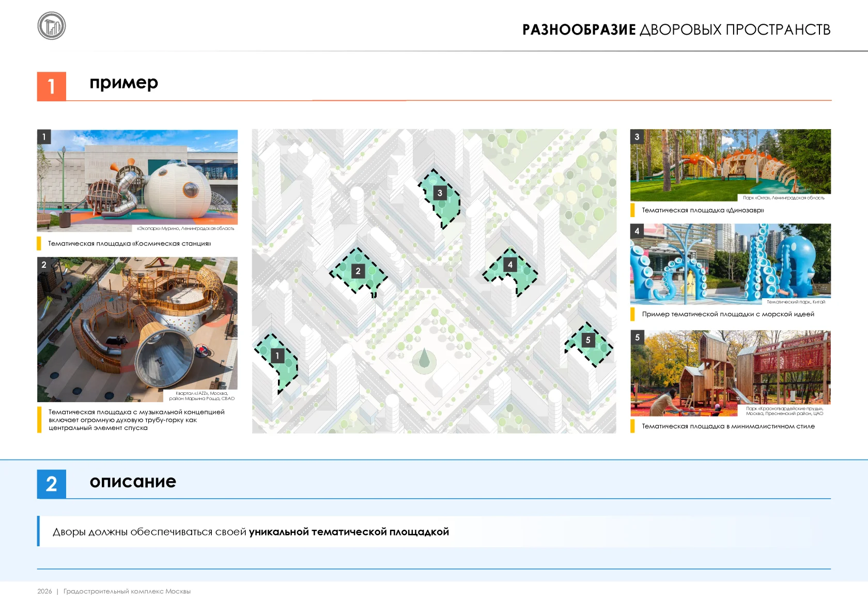Click map marker number 3

tap(440, 193)
